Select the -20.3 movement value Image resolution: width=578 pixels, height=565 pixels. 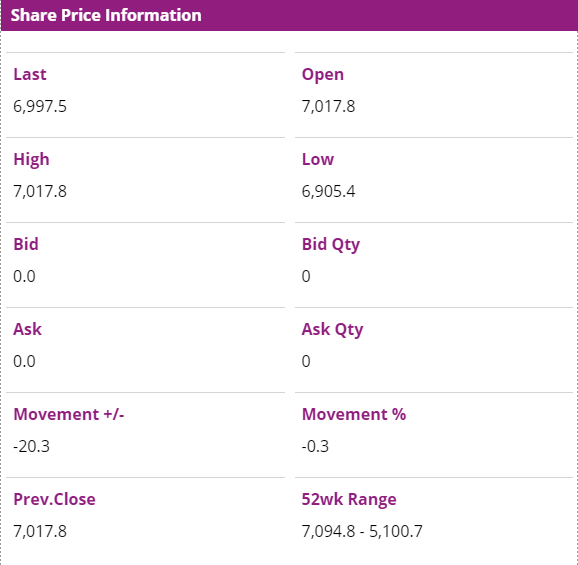coord(31,446)
